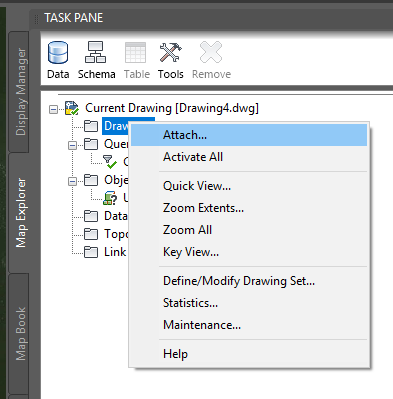This screenshot has height=399, width=393.
Task: Select the Link Templates tree item
Action: click(115, 252)
